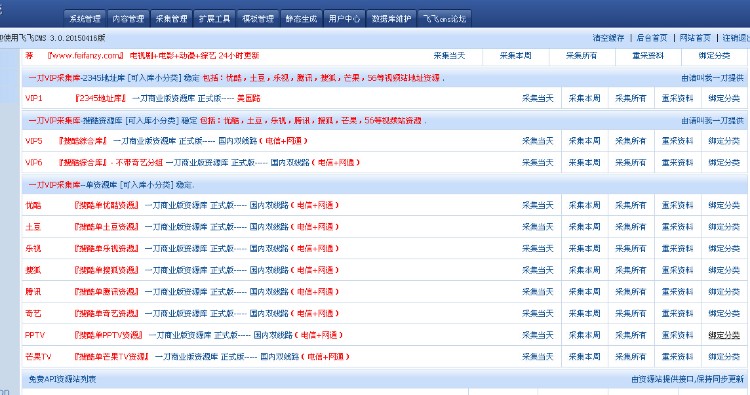Open the 系统管理 menu
The height and width of the screenshot is (395, 750).
pos(85,19)
